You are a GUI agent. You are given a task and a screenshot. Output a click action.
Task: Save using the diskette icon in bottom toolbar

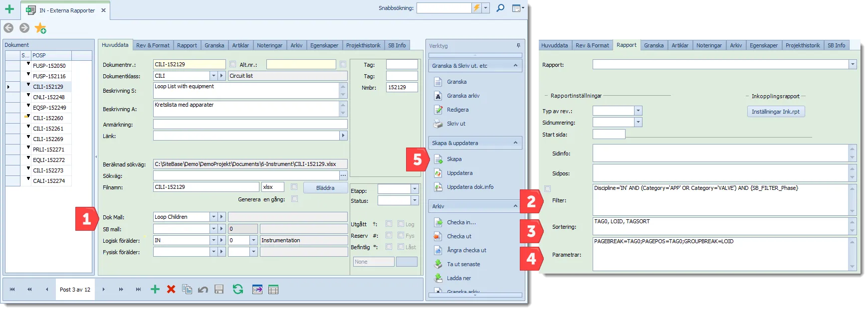(x=218, y=289)
